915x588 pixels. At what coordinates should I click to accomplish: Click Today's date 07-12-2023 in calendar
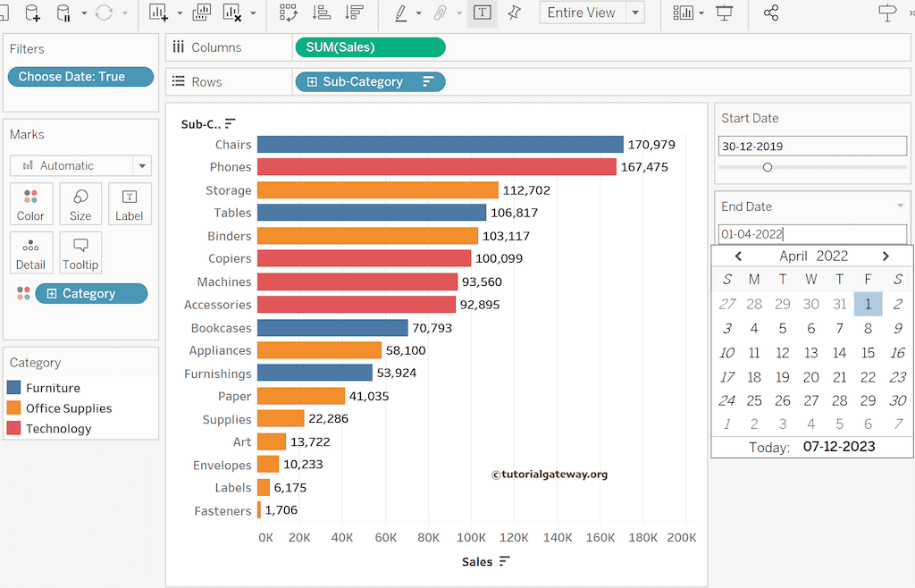[x=838, y=447]
